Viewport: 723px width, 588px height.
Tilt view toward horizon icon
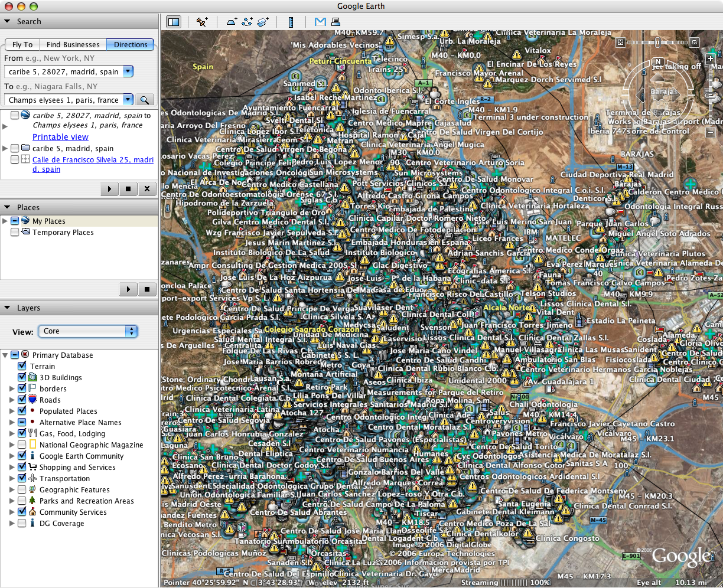695,43
